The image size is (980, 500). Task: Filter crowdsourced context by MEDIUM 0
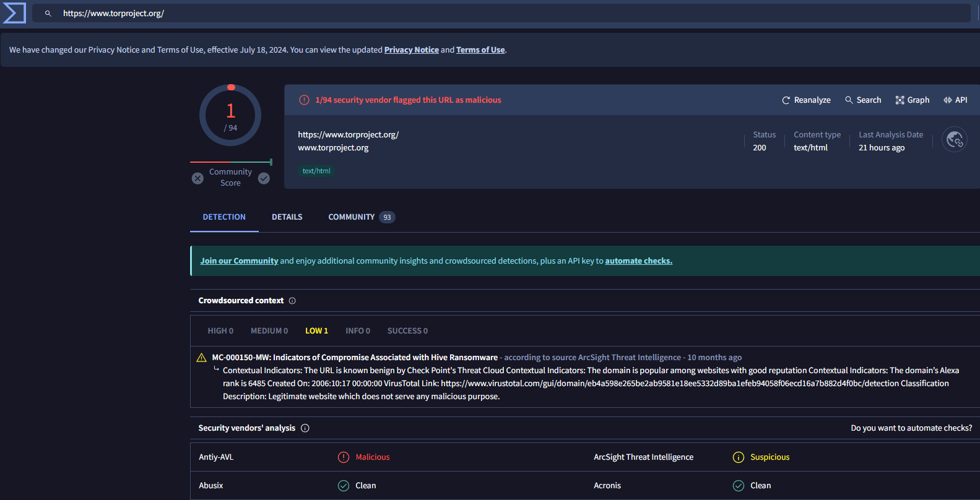[x=269, y=331]
